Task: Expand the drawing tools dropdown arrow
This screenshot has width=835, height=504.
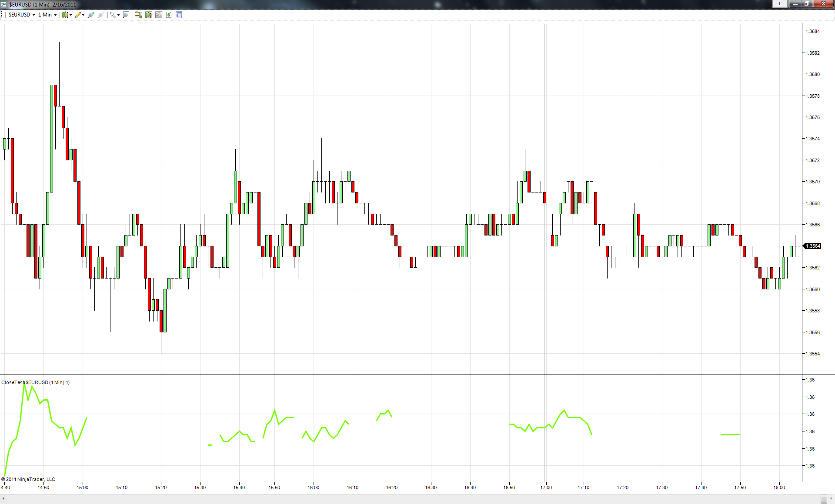Action: pyautogui.click(x=83, y=15)
